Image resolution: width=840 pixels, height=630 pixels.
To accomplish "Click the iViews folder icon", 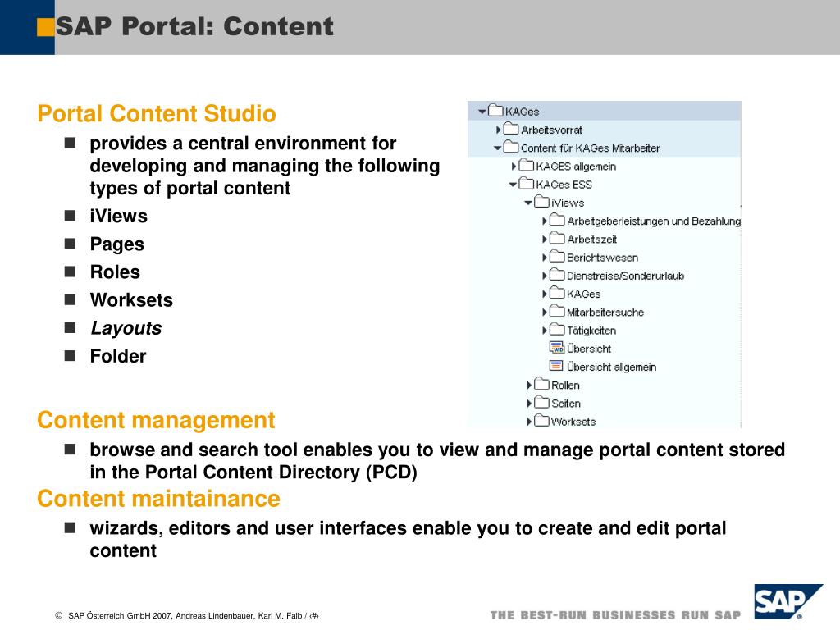I will pyautogui.click(x=542, y=202).
